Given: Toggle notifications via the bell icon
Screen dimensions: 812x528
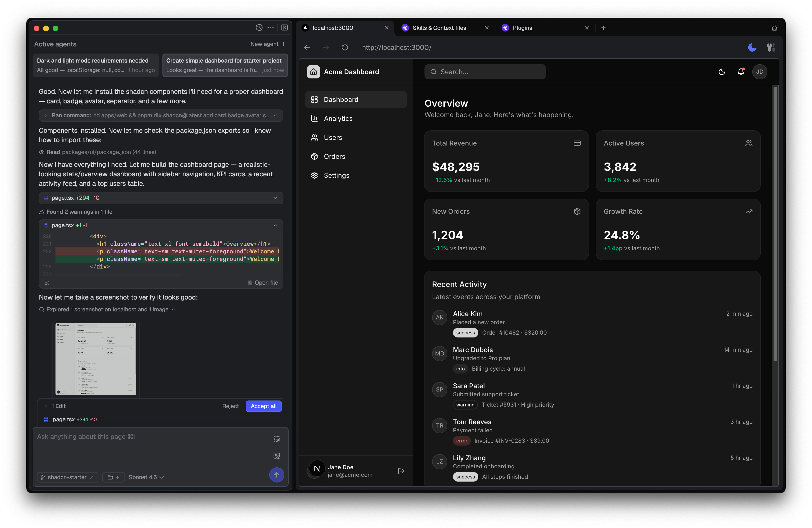Looking at the screenshot, I should pos(741,72).
